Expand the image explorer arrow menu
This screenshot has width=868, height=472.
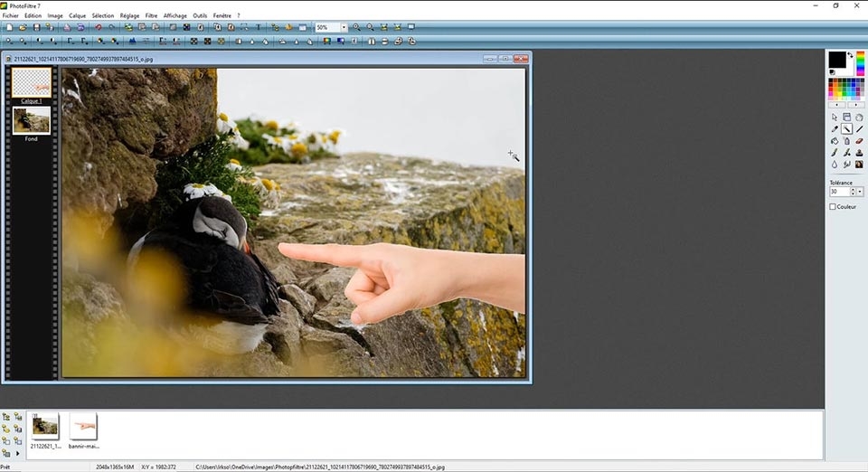pyautogui.click(x=17, y=452)
